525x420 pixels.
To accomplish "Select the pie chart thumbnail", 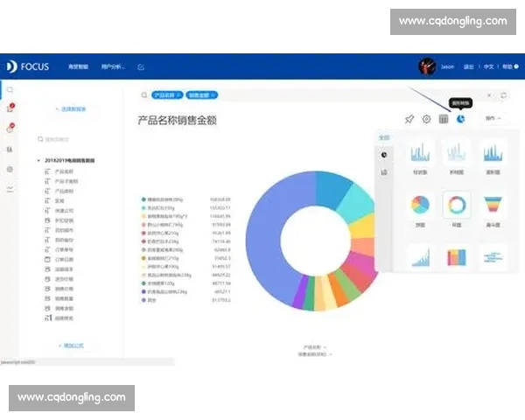I will pos(421,206).
